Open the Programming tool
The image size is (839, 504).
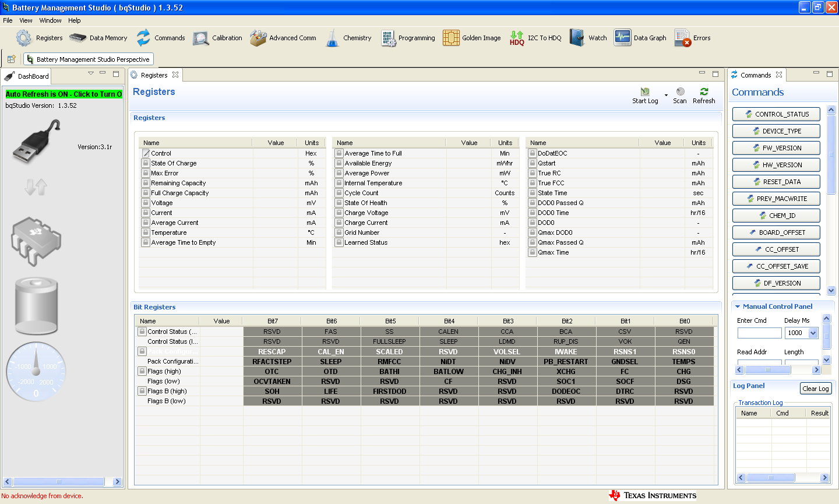[x=408, y=38]
